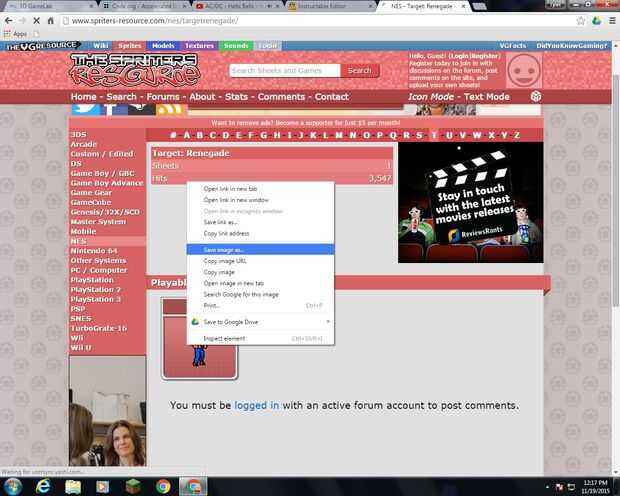Open the Home navigation link
Viewport: 620px width, 496px height.
[x=83, y=97]
